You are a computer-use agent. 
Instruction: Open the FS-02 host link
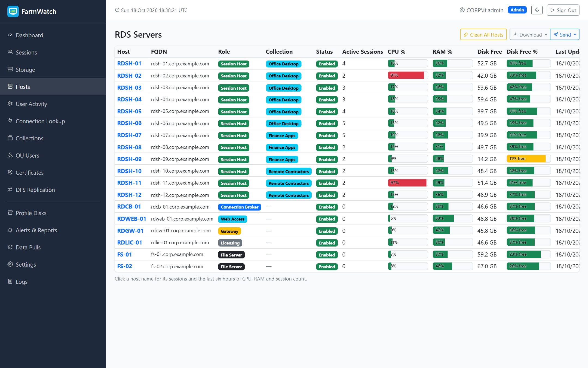point(124,266)
